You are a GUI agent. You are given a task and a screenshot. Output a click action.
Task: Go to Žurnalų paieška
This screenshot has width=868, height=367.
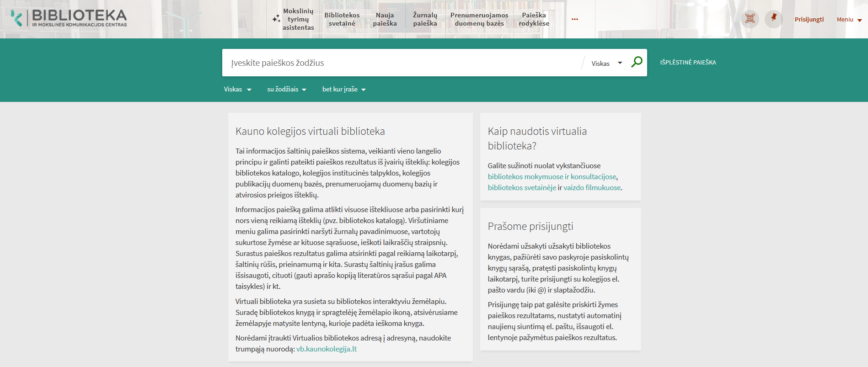(425, 19)
